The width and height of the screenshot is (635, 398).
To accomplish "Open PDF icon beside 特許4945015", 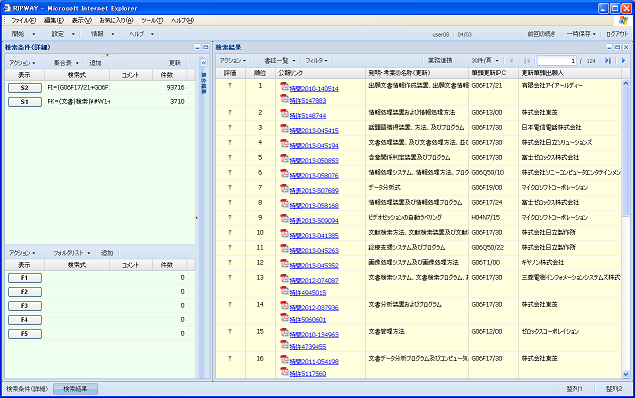I will 284,290.
